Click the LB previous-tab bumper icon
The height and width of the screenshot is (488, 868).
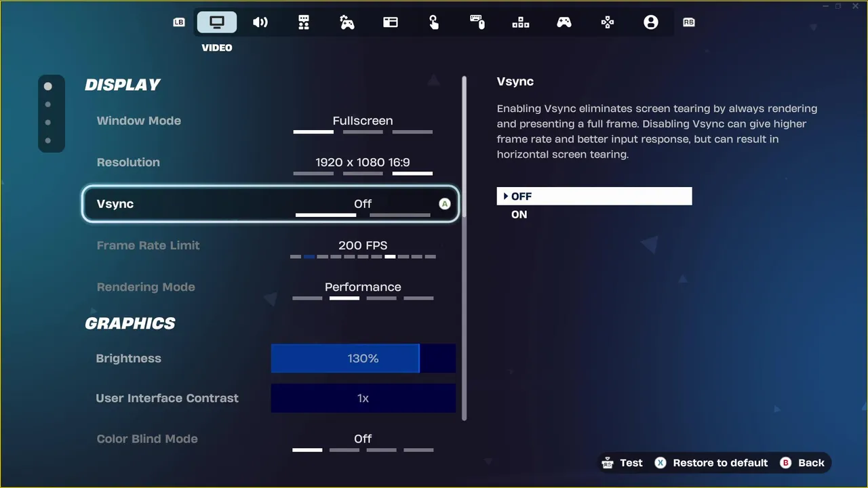coord(179,22)
